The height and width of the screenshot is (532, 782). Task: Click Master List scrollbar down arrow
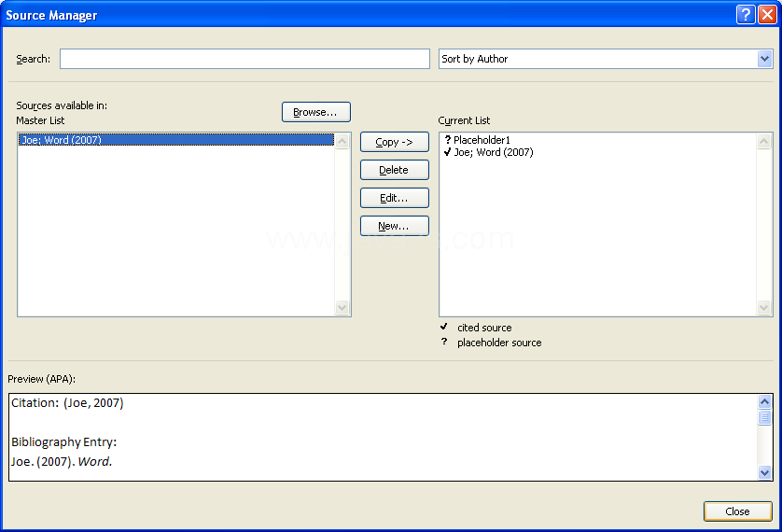click(342, 308)
